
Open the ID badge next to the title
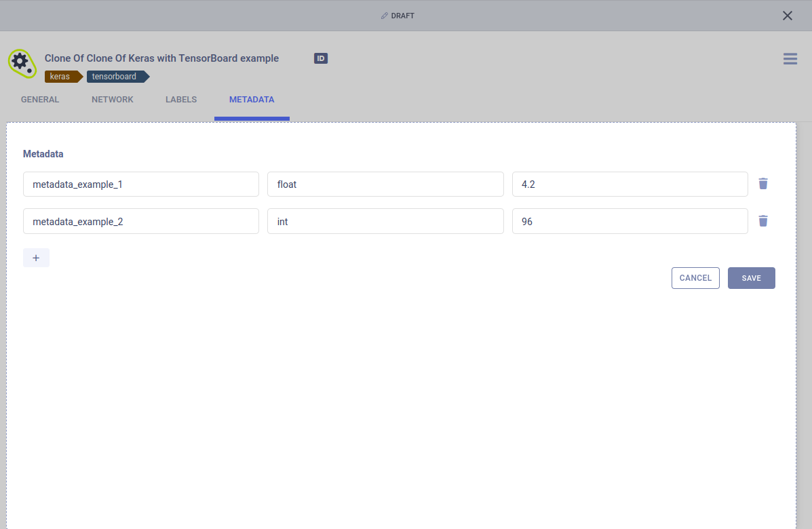[x=320, y=58]
